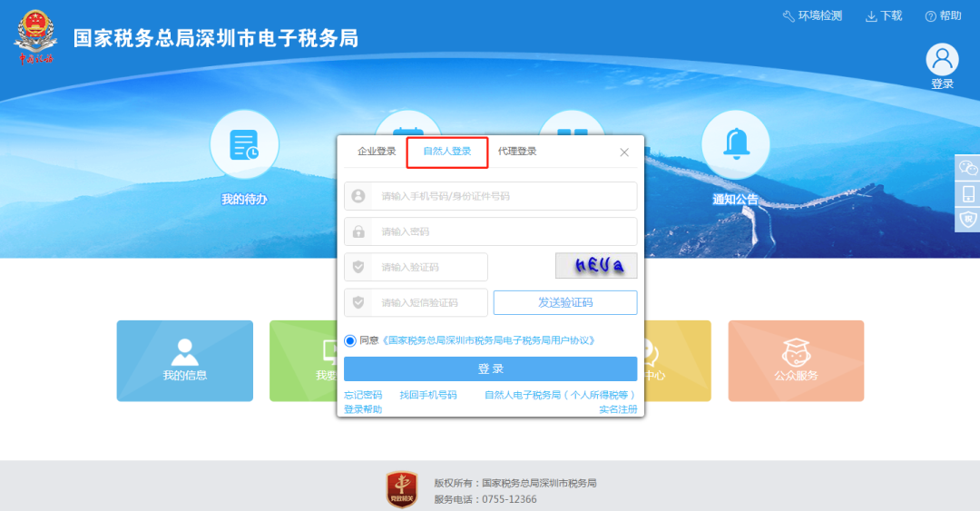
Task: Click the user avatar login icon
Action: [942, 59]
